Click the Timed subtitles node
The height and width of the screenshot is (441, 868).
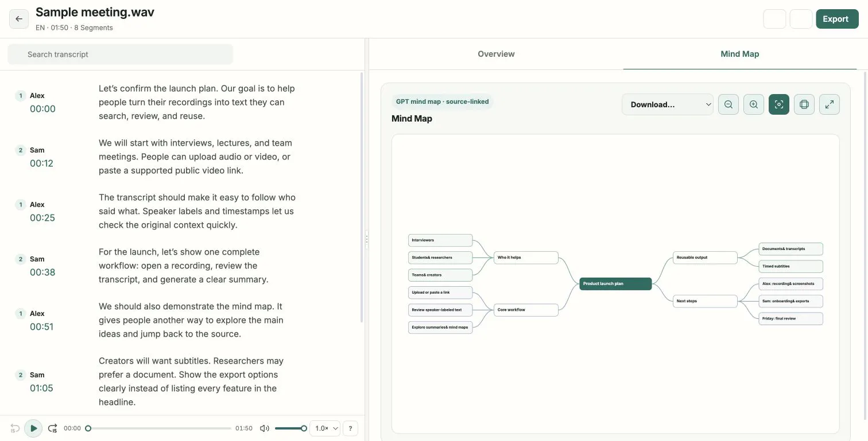791,266
